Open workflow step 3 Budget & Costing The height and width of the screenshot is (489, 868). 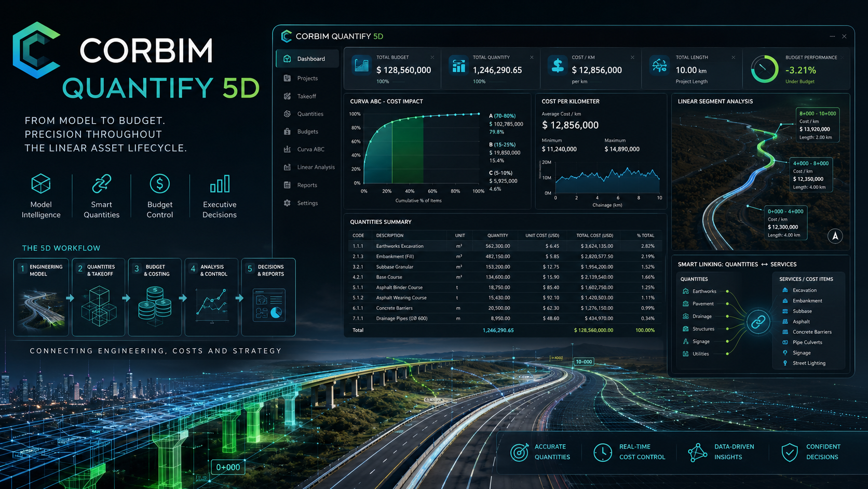[155, 297]
